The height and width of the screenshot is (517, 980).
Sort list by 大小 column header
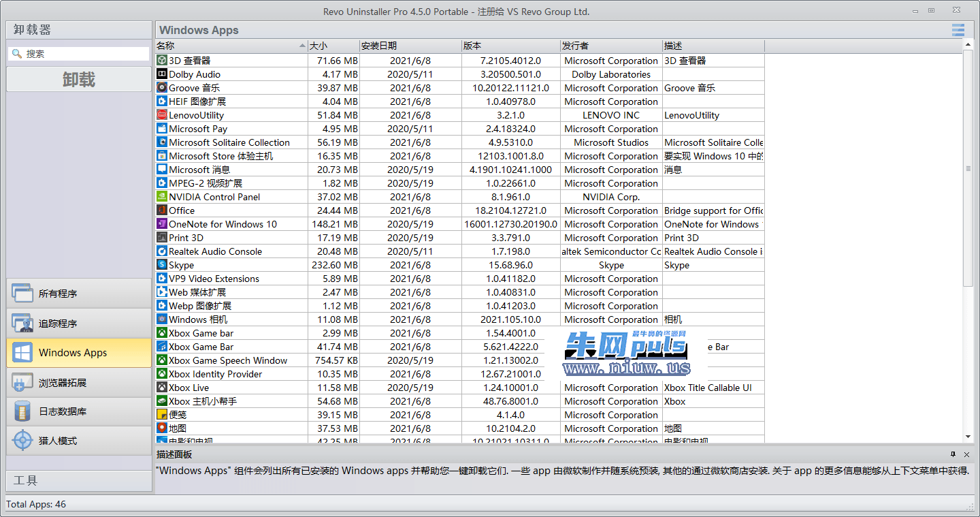pyautogui.click(x=334, y=46)
